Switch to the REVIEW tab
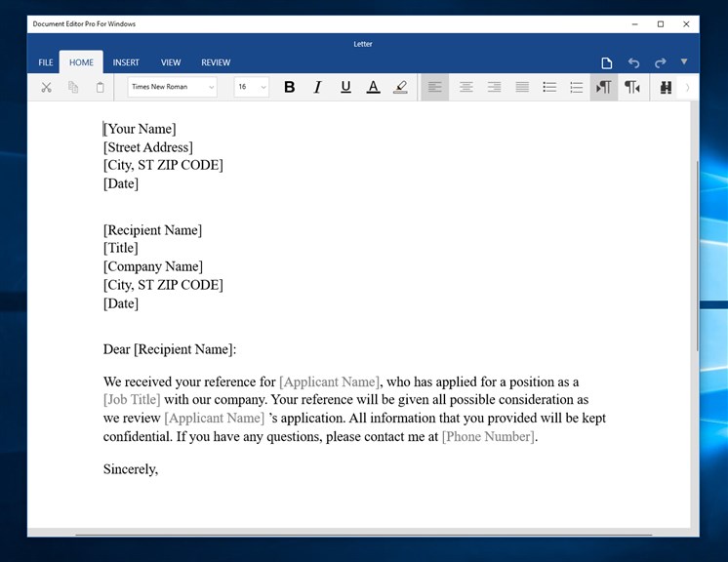 216,62
